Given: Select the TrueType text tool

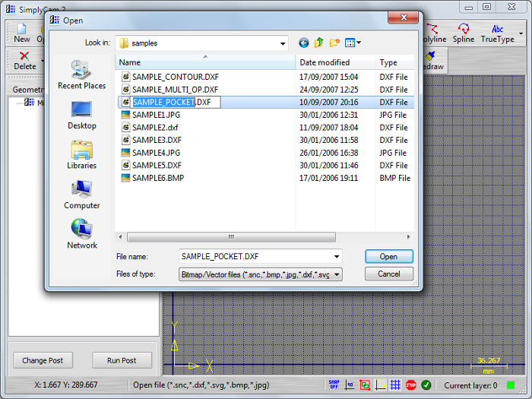Looking at the screenshot, I should [x=498, y=33].
